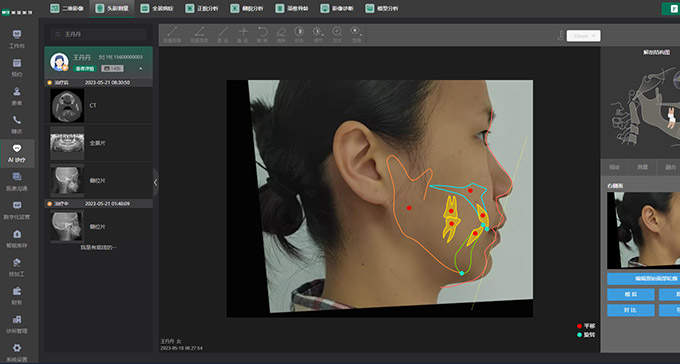Collapse the left patient panel arrow

pos(156,183)
